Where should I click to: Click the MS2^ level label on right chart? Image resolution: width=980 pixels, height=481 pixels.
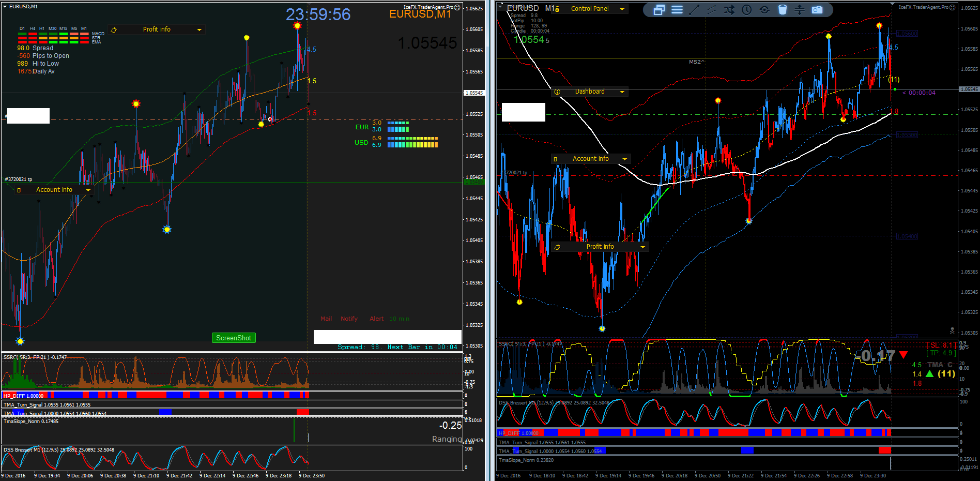click(696, 62)
